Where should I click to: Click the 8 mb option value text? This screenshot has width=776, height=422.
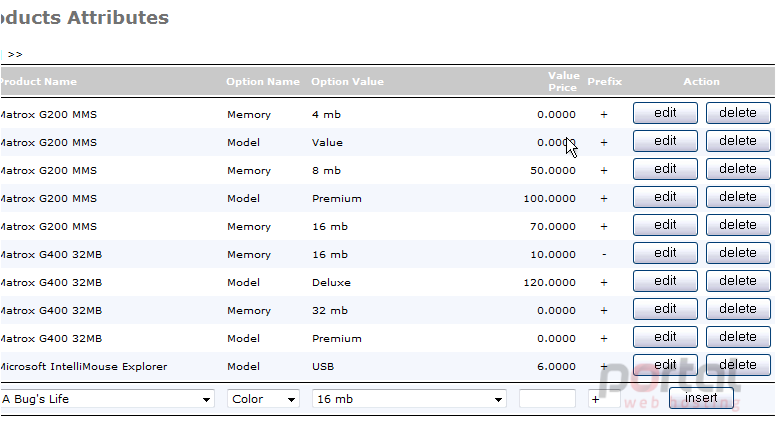tap(326, 171)
